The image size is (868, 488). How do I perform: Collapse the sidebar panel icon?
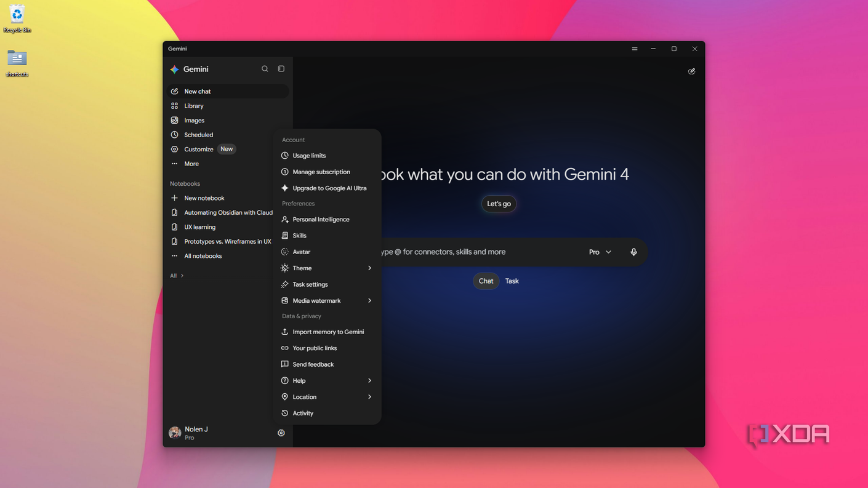pyautogui.click(x=281, y=69)
